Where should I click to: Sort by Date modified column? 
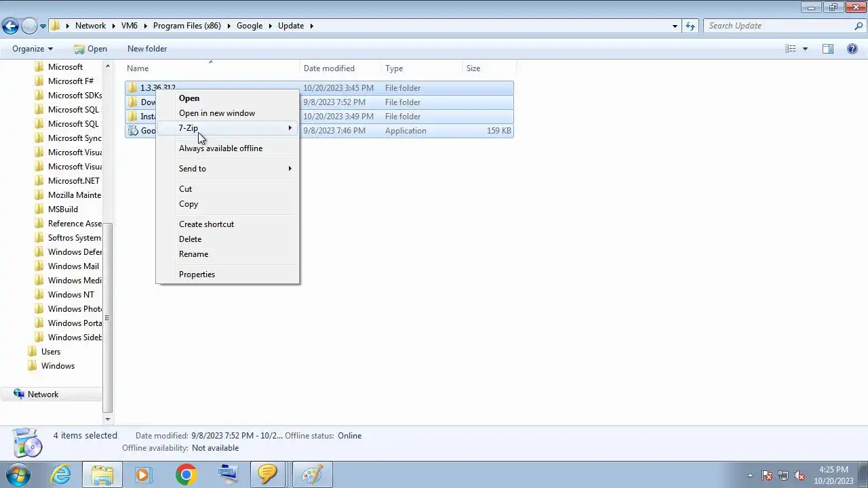pyautogui.click(x=340, y=68)
